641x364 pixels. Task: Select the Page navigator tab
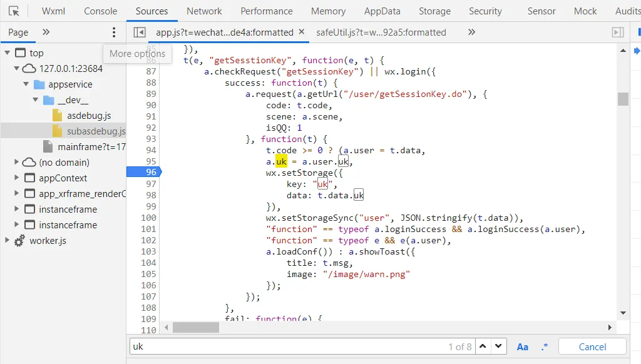tap(18, 33)
